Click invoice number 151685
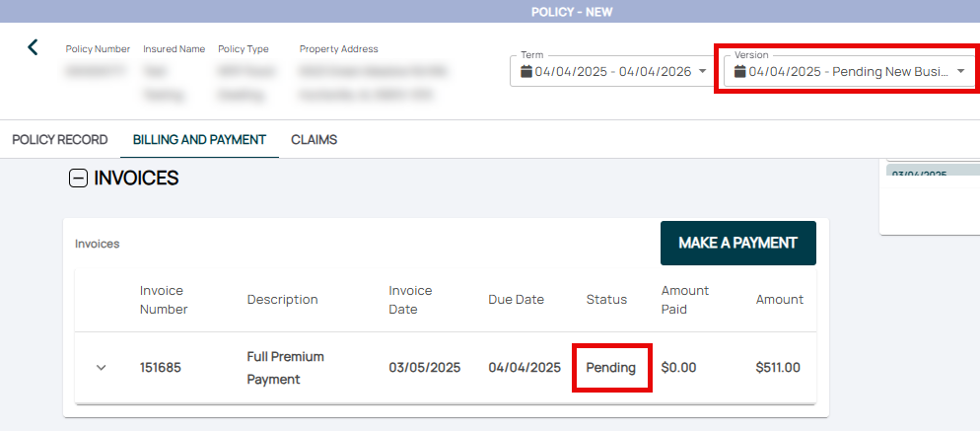This screenshot has width=980, height=431. pyautogui.click(x=161, y=368)
